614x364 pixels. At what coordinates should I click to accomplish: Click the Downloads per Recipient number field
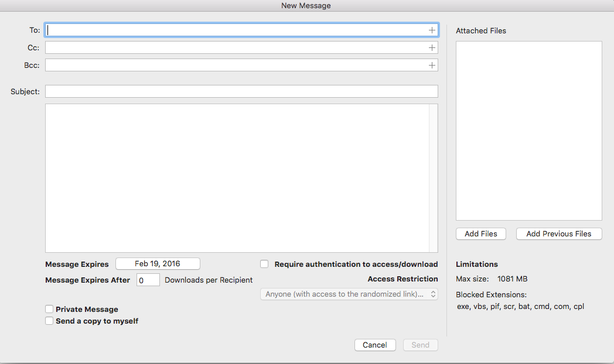148,279
